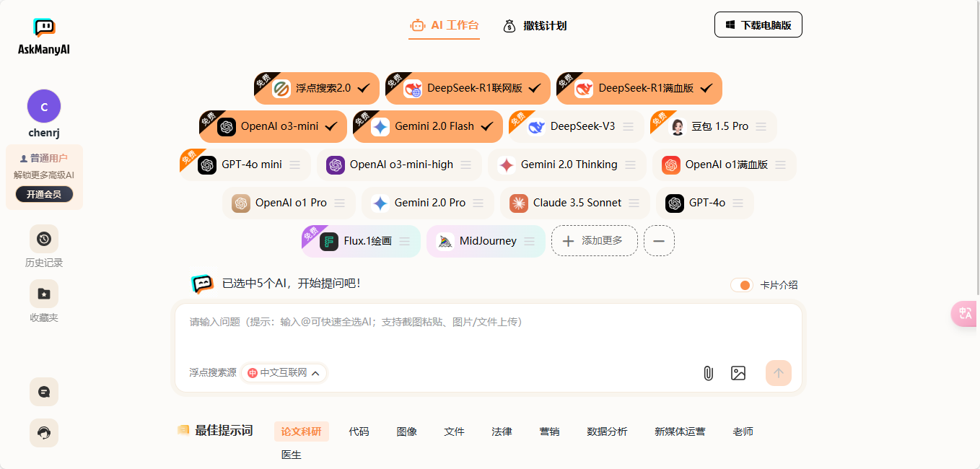Deselect the OpenAI o3-mini model
Viewport: 980px width, 469px height.
273,126
